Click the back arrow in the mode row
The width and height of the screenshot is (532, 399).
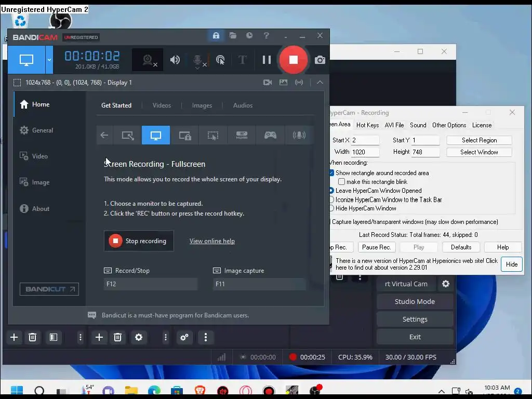tap(104, 135)
